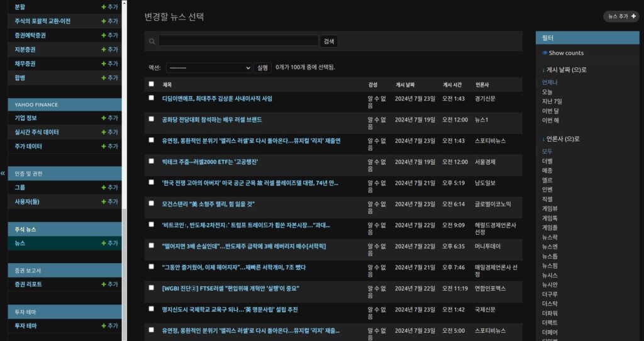Viewport: 644px width, 341px height.
Task: Filter press by 뉴시스
Action: 550,276
